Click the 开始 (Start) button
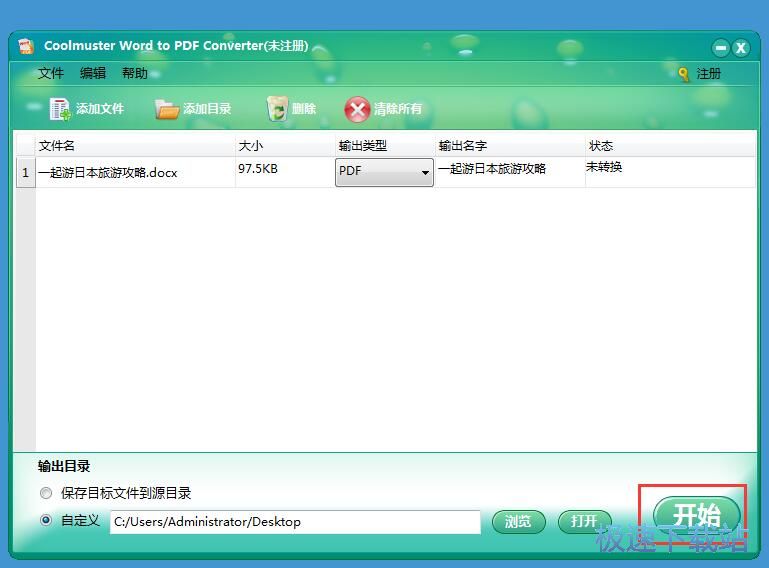Screen dimensions: 769x568 (696, 515)
